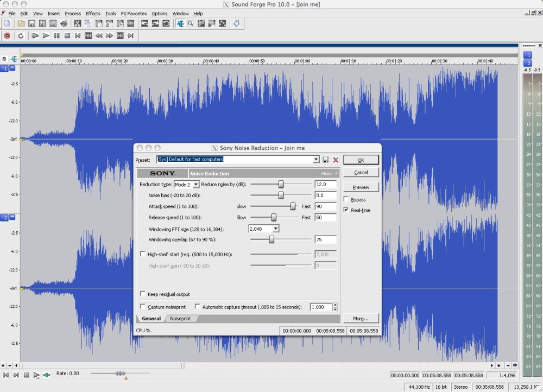Toggle the Loop Playback icon
This screenshot has height=392, width=543.
tap(21, 36)
